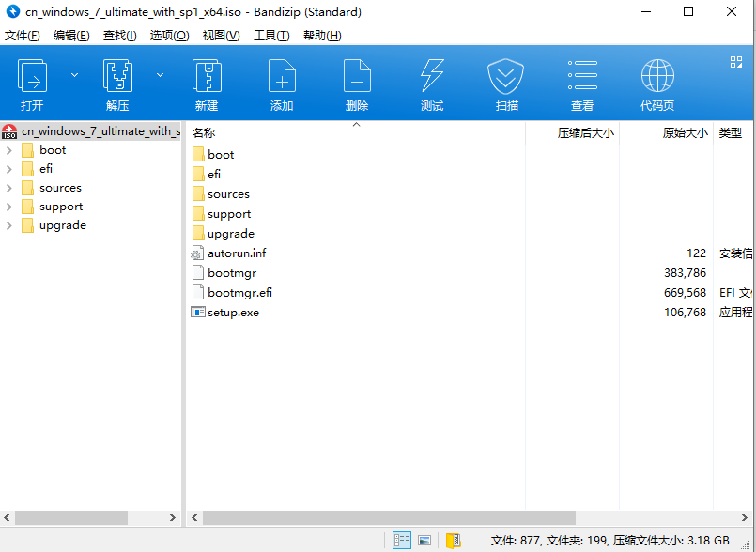This screenshot has height=552, width=756.
Task: Click the tree pane scroll-right arrow
Action: click(x=173, y=518)
